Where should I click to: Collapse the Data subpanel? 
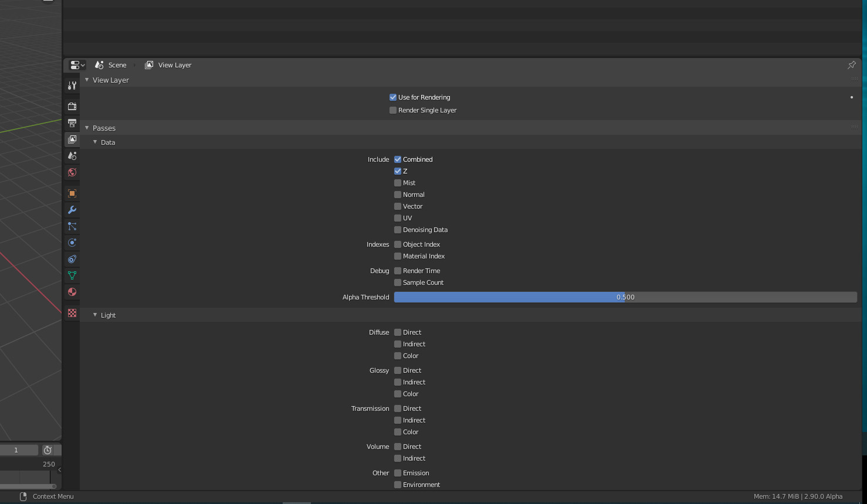tap(95, 142)
